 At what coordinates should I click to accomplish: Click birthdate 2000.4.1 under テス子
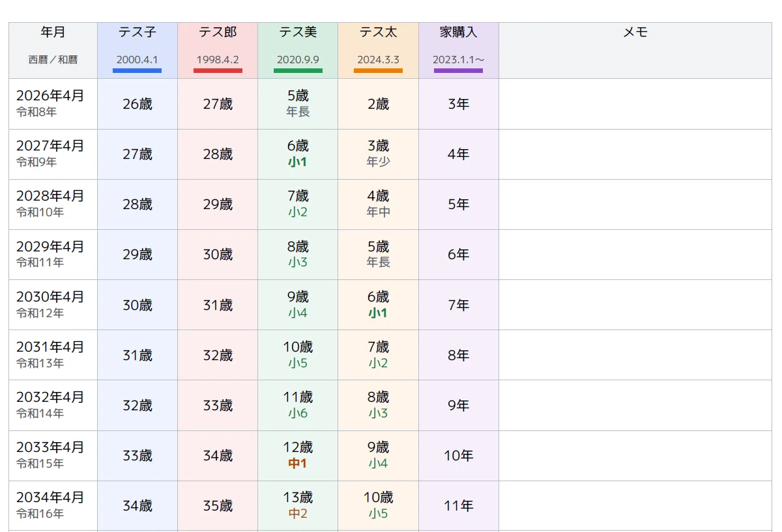[138, 60]
